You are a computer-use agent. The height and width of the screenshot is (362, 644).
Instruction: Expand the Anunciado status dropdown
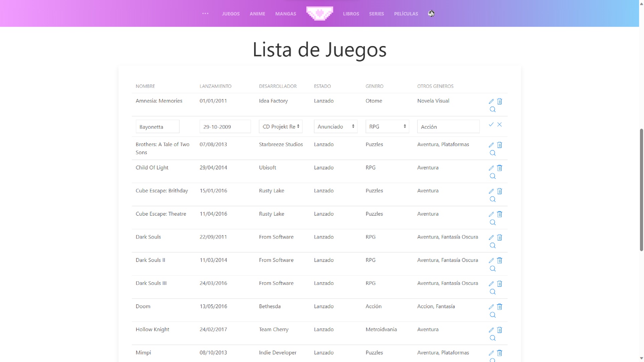tap(336, 127)
